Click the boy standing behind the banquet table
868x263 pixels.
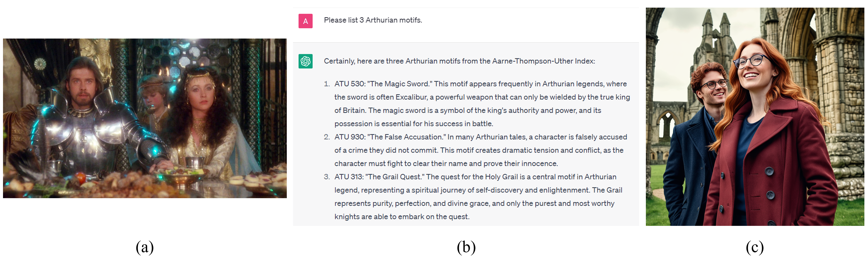click(154, 98)
